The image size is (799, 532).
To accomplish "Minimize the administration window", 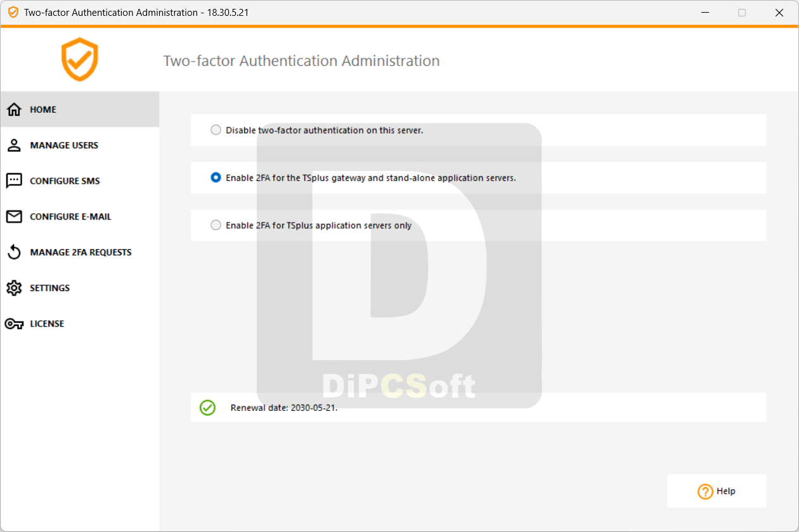I will pyautogui.click(x=705, y=13).
